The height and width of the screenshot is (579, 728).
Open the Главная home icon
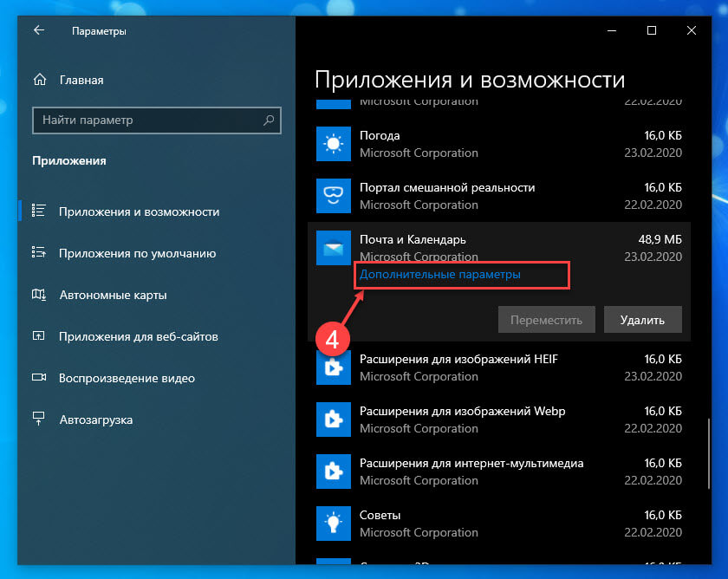pyautogui.click(x=40, y=80)
